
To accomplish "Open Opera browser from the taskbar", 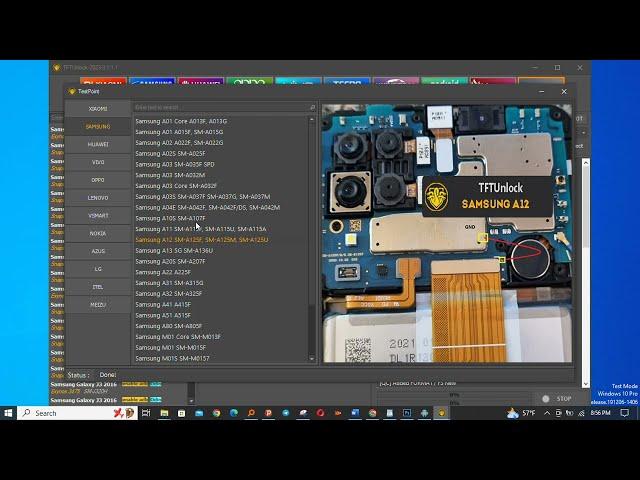I will (x=320, y=413).
